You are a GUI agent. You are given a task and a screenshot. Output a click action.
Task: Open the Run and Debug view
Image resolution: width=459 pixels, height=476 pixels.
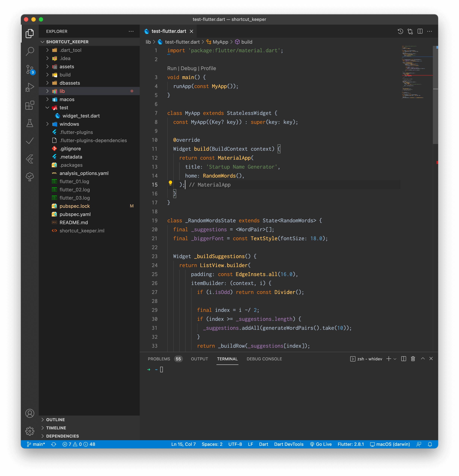coord(30,87)
